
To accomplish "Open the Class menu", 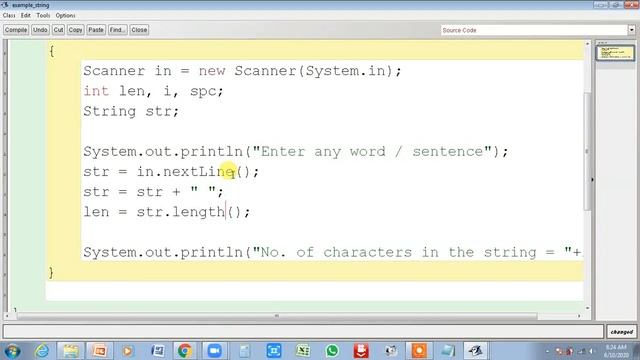I will [9, 16].
